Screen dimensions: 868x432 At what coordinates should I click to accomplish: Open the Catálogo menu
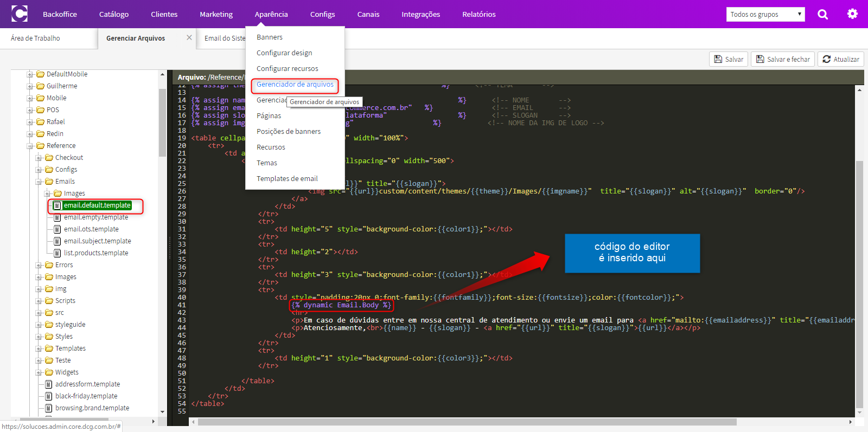[x=114, y=14]
